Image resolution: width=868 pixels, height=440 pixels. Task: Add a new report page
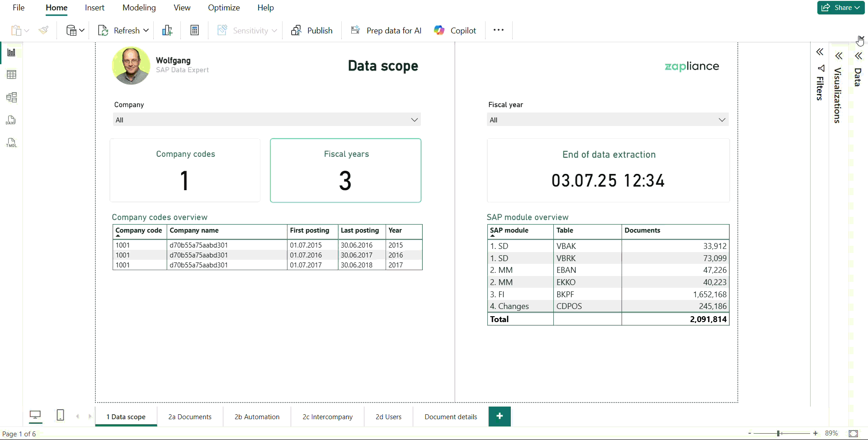[x=500, y=417]
